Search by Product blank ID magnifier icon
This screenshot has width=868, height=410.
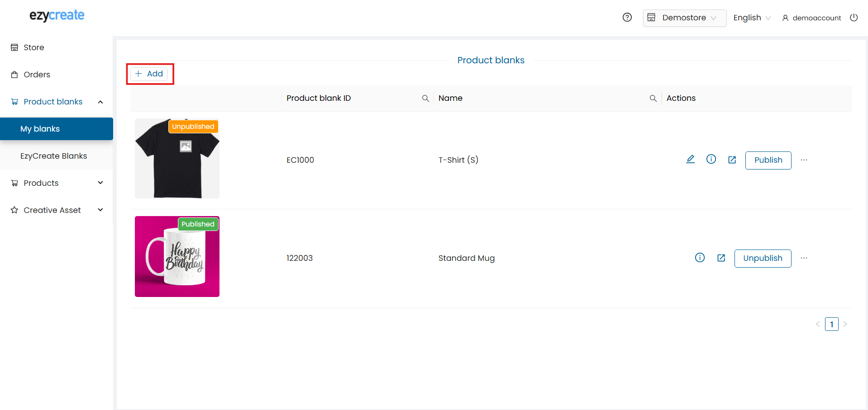425,99
